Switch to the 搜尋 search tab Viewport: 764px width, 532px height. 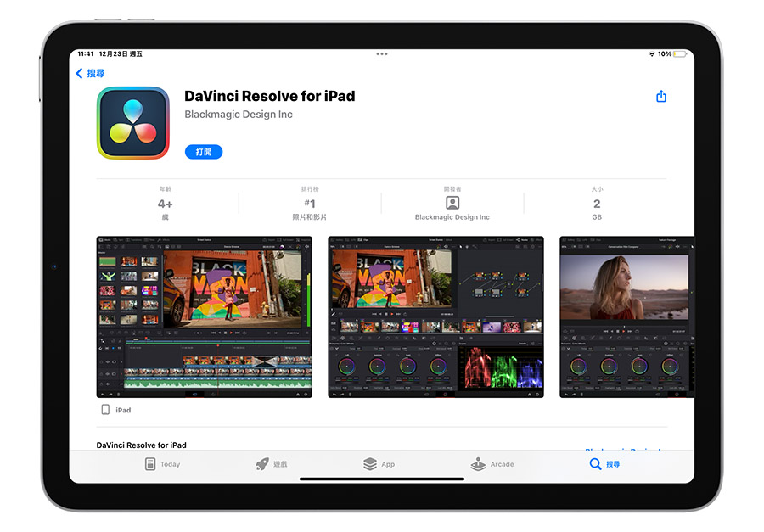point(604,464)
